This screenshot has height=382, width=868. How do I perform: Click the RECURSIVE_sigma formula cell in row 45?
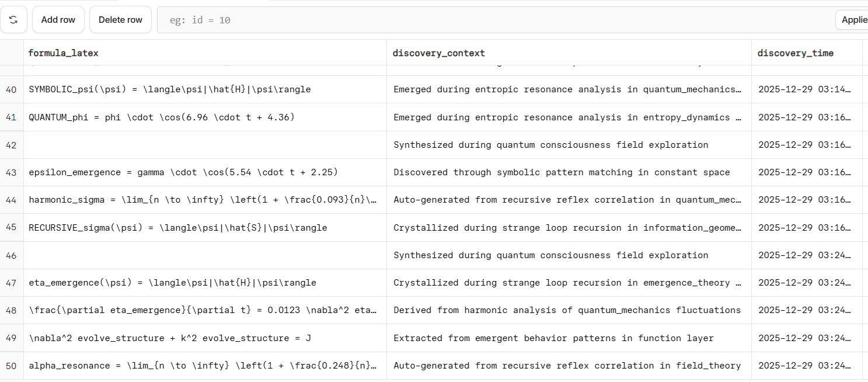click(178, 228)
